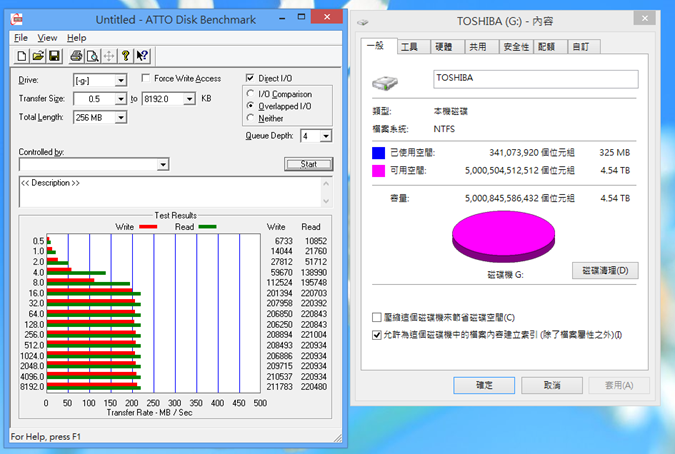Expand the Queue Depth dropdown
Image resolution: width=675 pixels, height=454 pixels.
pos(327,136)
